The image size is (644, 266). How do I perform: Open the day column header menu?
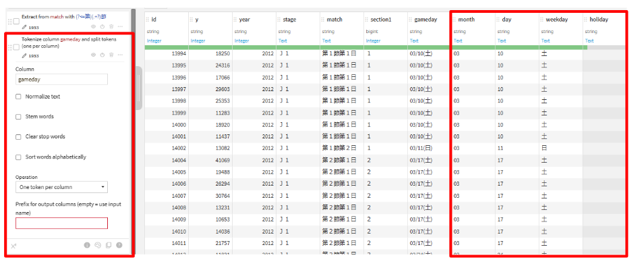point(506,20)
